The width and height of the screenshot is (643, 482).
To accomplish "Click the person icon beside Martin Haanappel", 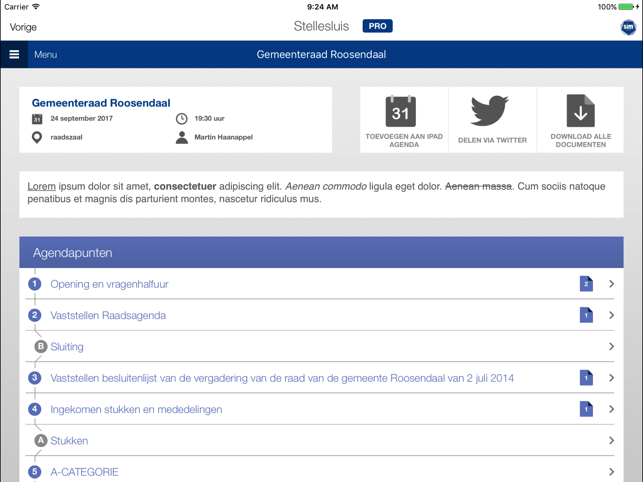I will (182, 137).
